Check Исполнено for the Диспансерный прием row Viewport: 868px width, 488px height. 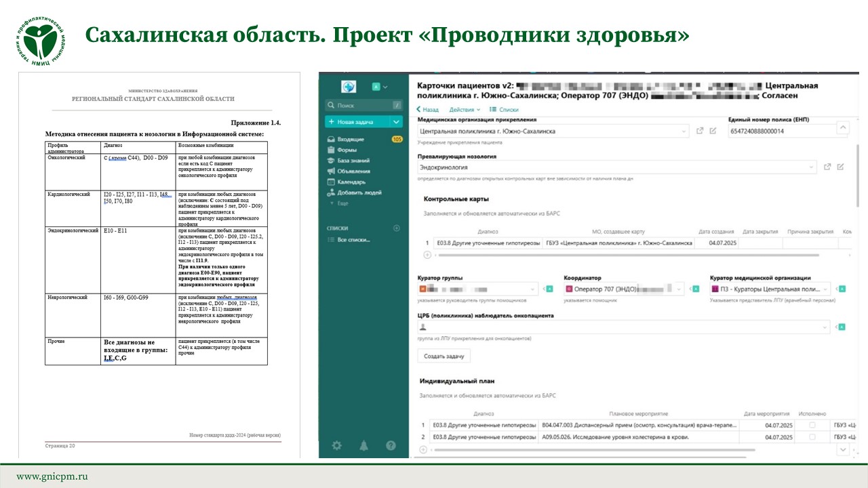(812, 425)
